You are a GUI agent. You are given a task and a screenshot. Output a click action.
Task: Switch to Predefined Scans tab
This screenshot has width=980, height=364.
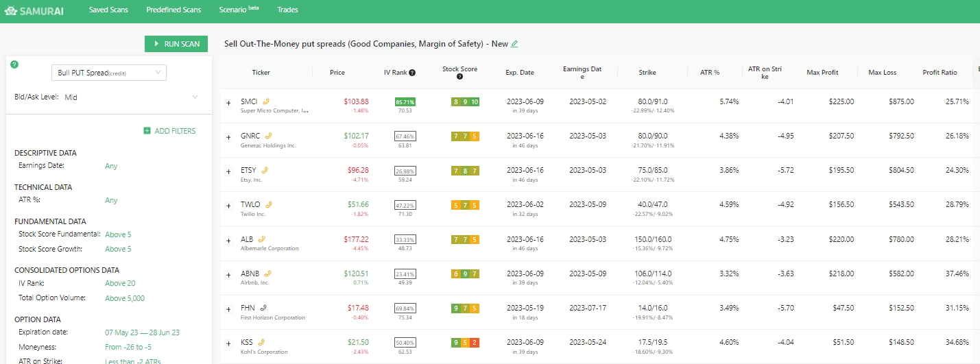(174, 10)
